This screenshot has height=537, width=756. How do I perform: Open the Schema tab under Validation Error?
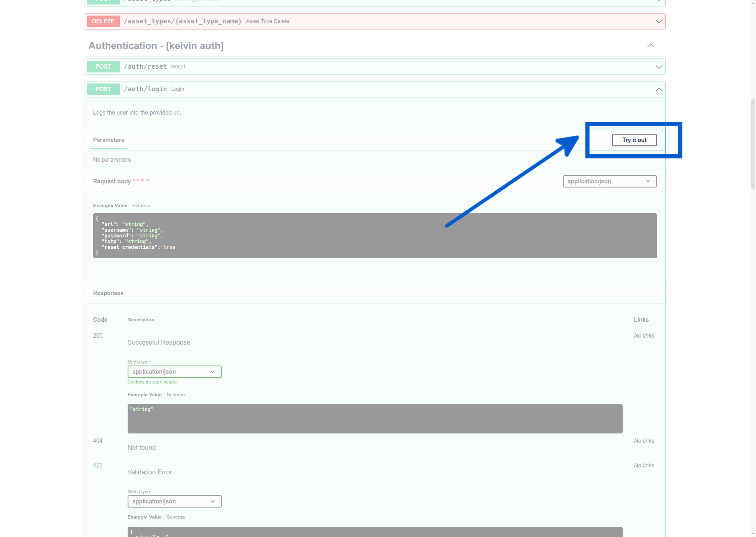(175, 517)
